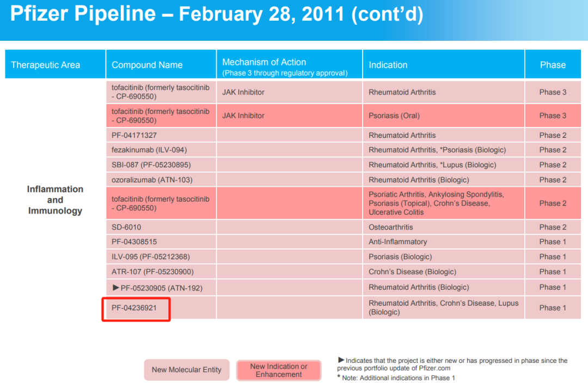The height and width of the screenshot is (383, 588).
Task: Select the ATR-107 (PF-05230900) cell
Action: (161, 272)
